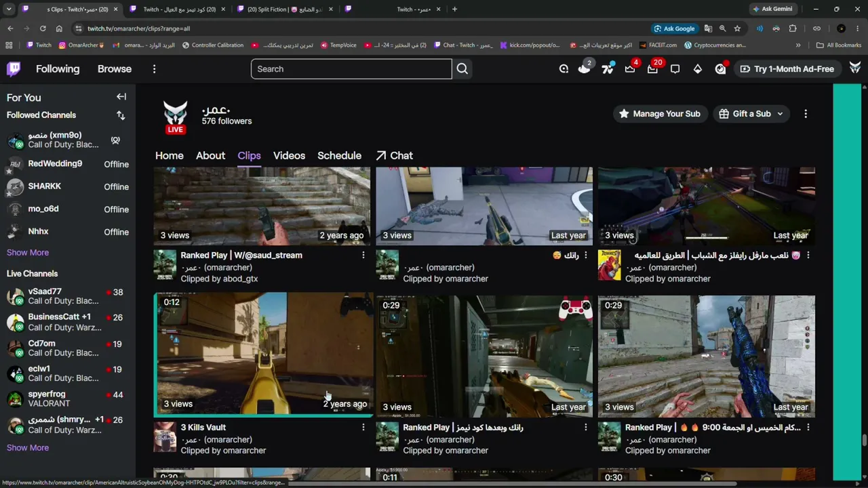Viewport: 868px width, 488px height.
Task: Click the Twitch home logo
Action: [14, 68]
